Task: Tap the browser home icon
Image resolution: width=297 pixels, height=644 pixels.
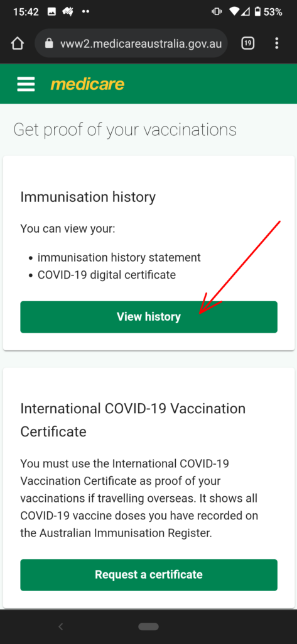Action: [x=17, y=43]
